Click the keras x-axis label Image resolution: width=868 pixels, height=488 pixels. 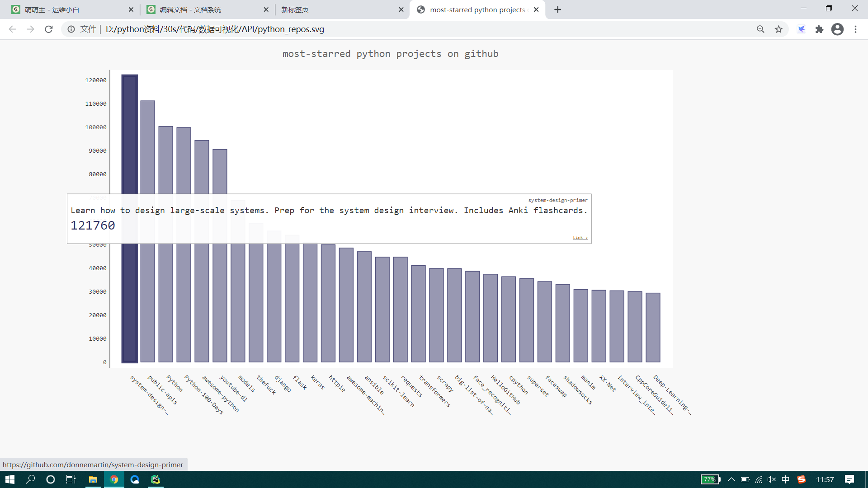pos(317,382)
